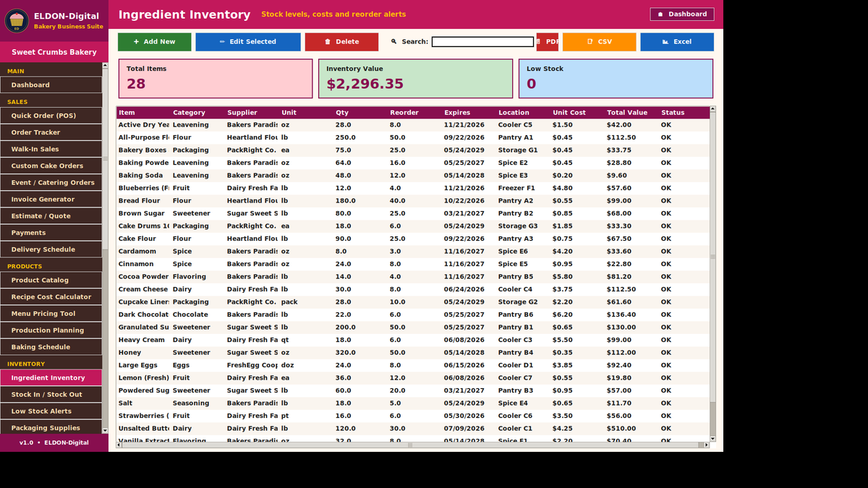Open Estimate / Quote page

[x=51, y=216]
